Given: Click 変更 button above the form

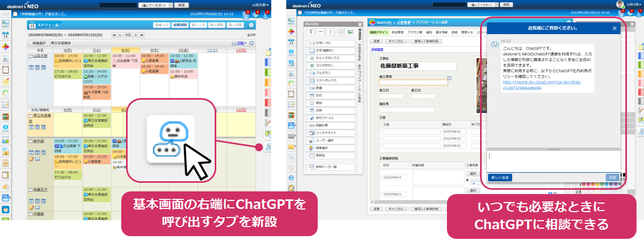Looking at the screenshot, I should (x=376, y=41).
